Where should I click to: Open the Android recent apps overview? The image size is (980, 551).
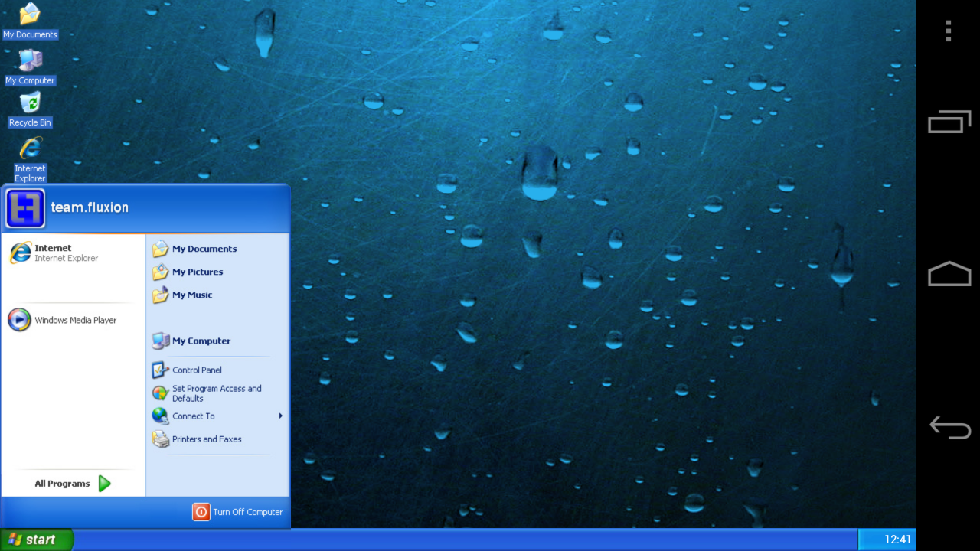(949, 121)
